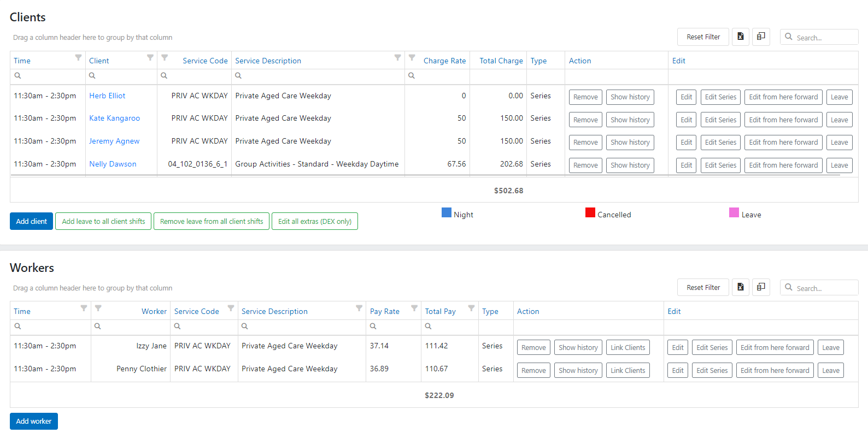Open Kate Kangaroo's client link
The image size is (868, 439).
[x=115, y=118]
